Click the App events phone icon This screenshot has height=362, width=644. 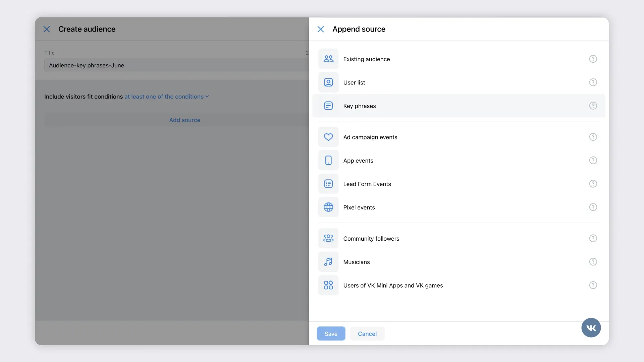[328, 161]
